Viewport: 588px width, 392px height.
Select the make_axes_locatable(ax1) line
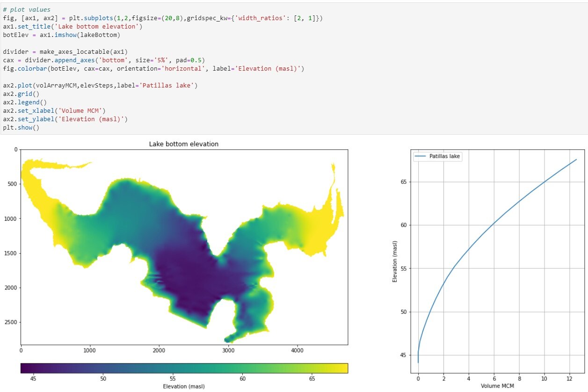(x=65, y=51)
